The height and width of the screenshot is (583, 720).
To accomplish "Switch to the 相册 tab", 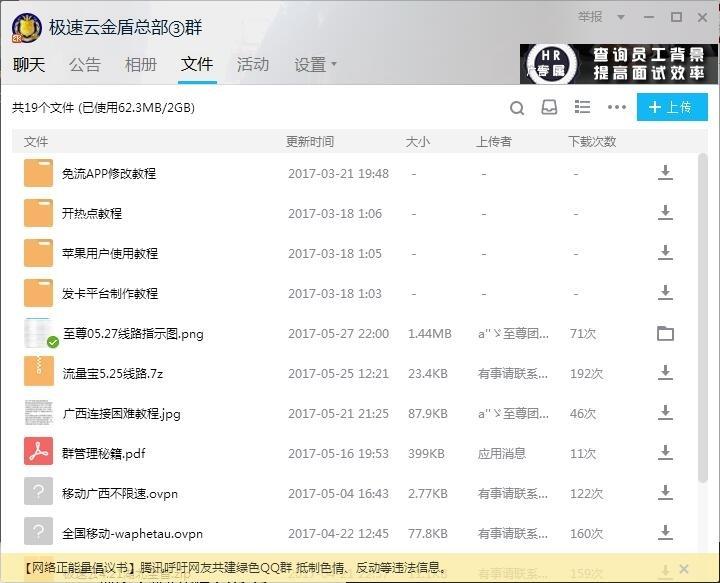I will point(141,65).
